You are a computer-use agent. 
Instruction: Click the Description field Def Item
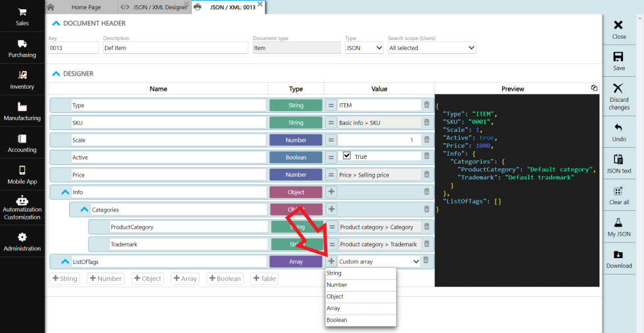pos(175,48)
